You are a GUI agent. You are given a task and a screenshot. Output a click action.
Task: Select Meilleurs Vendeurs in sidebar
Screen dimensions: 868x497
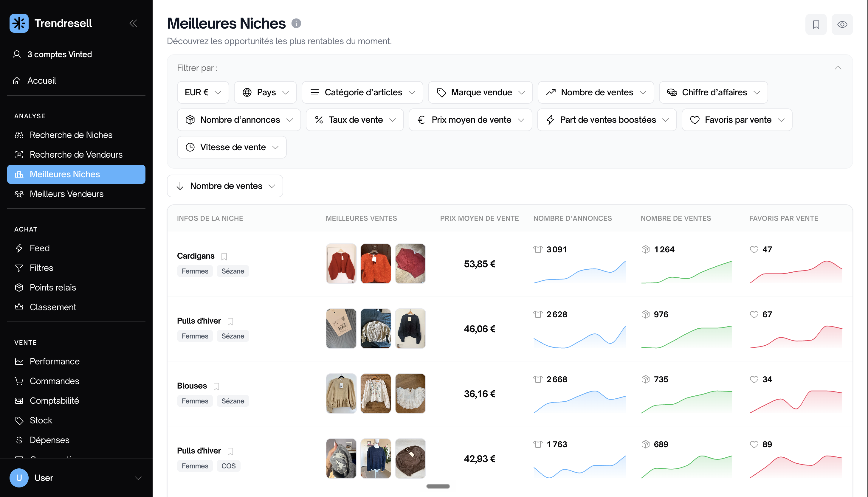[x=76, y=194]
